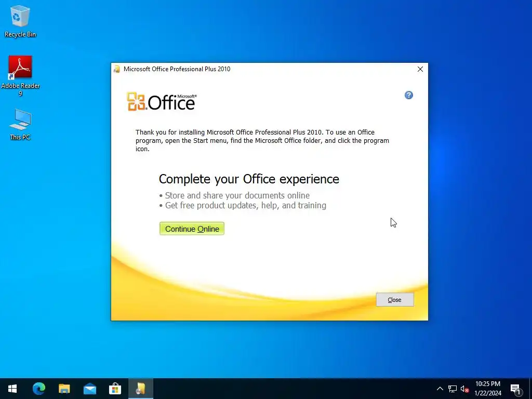Open the clock showing 10:25 PM

[x=487, y=389]
